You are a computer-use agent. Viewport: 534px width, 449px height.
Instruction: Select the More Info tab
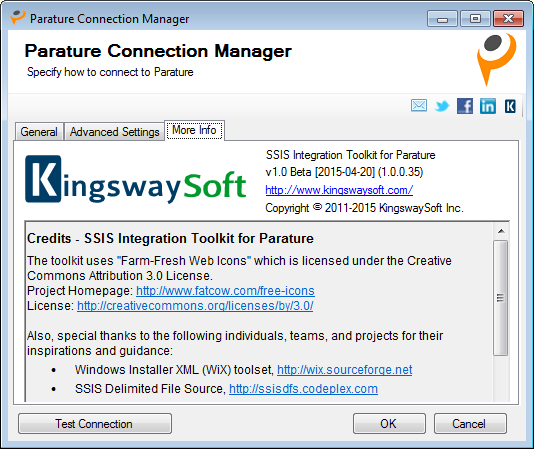pyautogui.click(x=194, y=130)
